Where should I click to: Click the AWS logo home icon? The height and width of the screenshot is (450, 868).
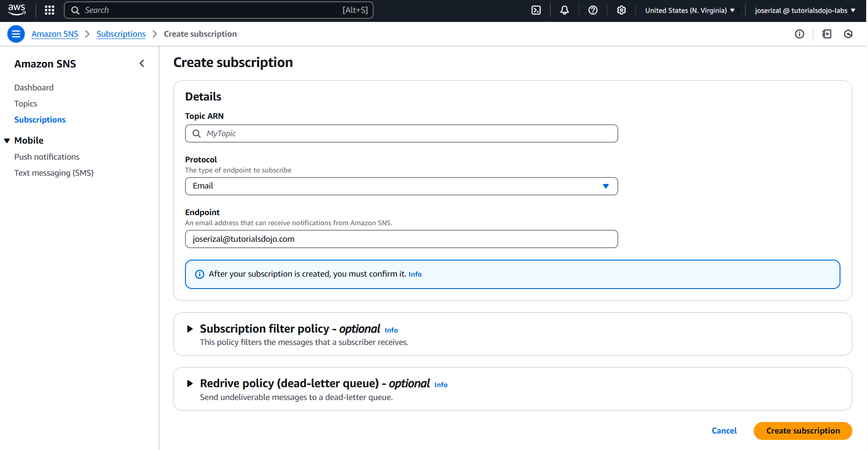pos(17,10)
